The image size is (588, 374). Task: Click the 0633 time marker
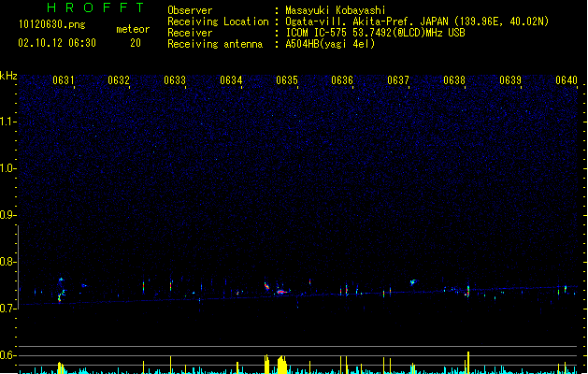click(x=175, y=80)
